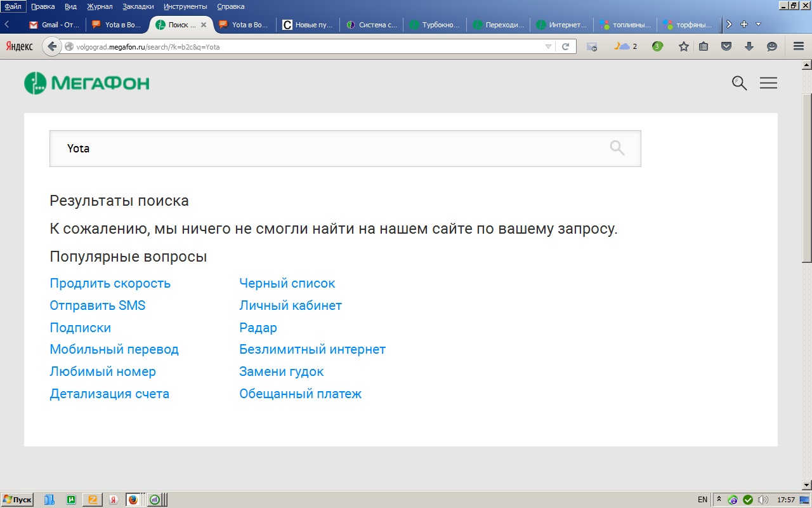The image size is (812, 508).
Task: Save the page to Pocket
Action: 726,46
